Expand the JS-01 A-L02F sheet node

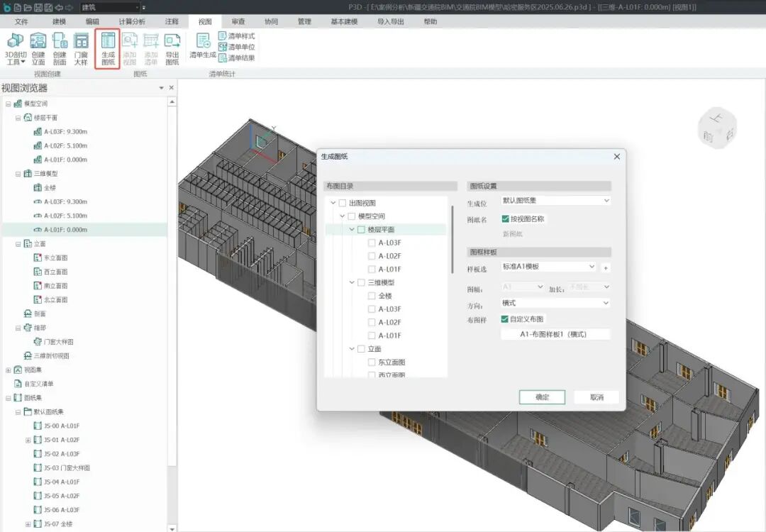coord(28,440)
